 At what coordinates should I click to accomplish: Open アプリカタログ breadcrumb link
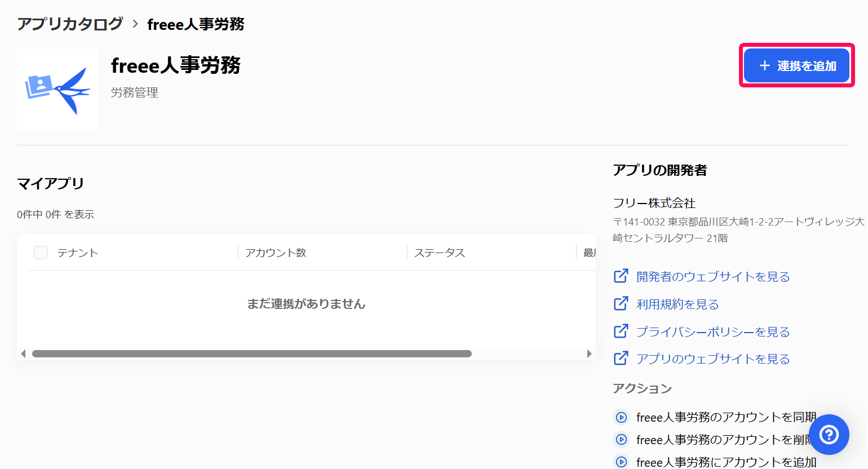click(x=70, y=24)
